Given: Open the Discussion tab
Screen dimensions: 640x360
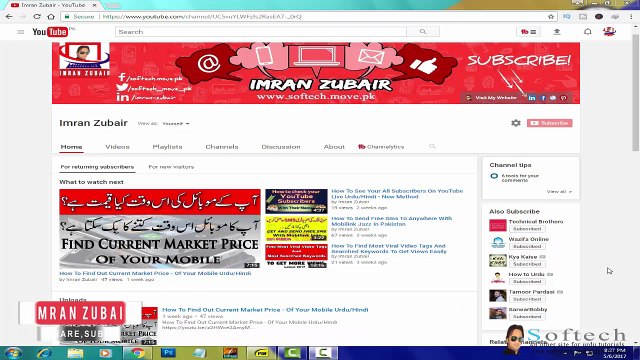Looking at the screenshot, I should click(x=281, y=147).
